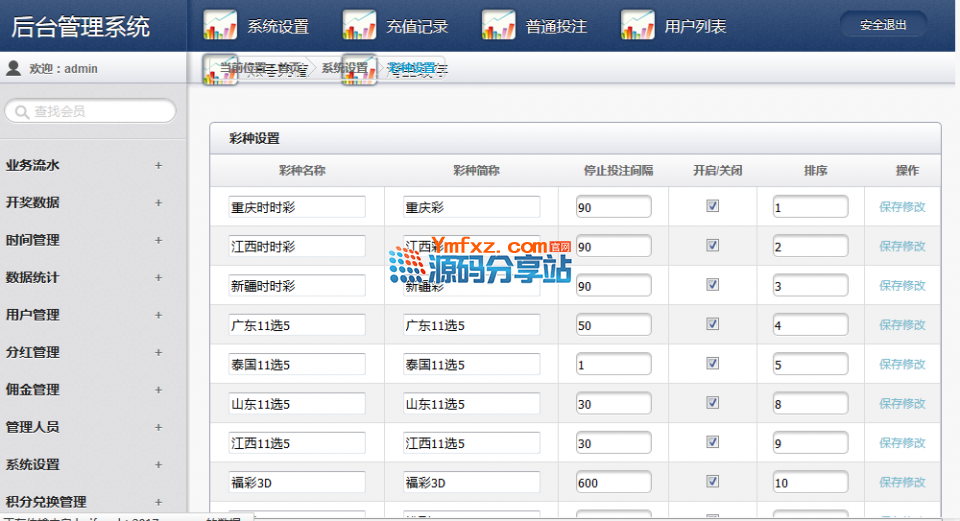Click the chart icon beside 普通投注
Image resolution: width=960 pixels, height=521 pixels.
tap(499, 25)
